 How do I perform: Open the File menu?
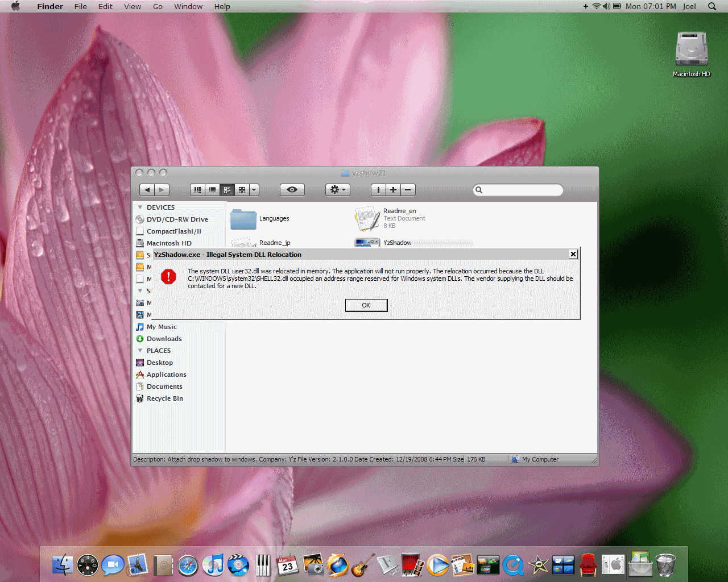[x=81, y=6]
